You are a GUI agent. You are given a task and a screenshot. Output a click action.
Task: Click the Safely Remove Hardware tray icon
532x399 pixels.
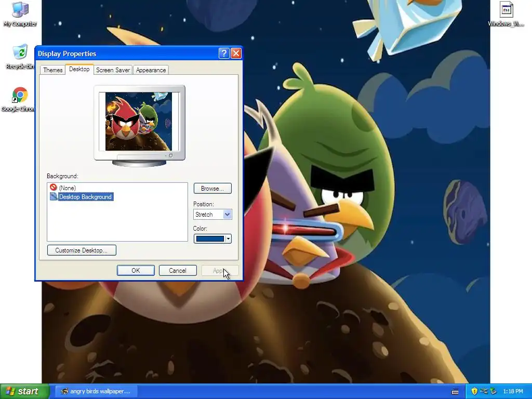(x=493, y=391)
